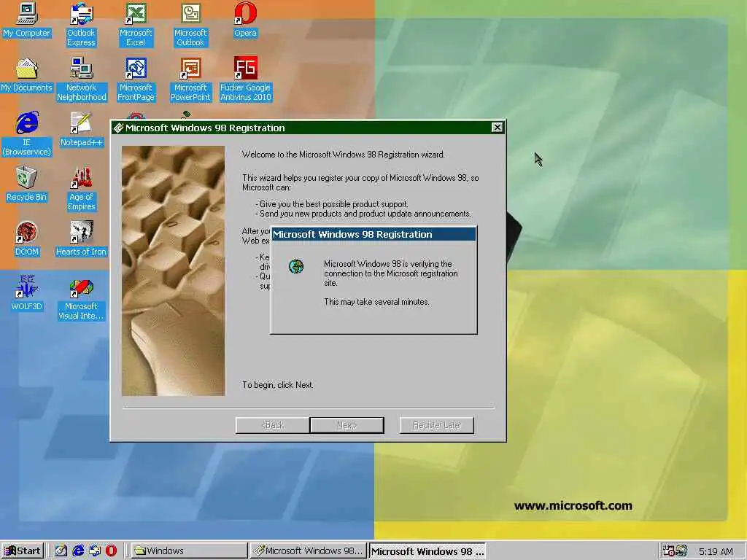Click 'This may take several minutes.' text

coord(377,302)
